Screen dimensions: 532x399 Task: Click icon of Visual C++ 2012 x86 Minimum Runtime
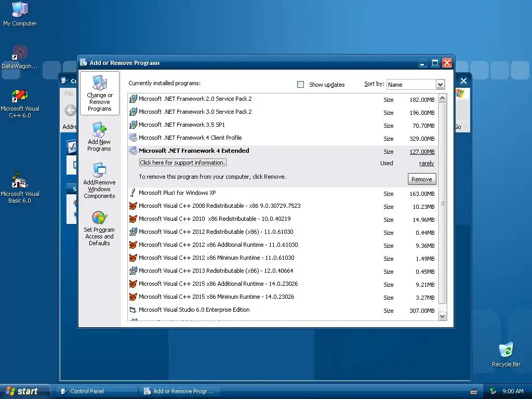point(133,258)
